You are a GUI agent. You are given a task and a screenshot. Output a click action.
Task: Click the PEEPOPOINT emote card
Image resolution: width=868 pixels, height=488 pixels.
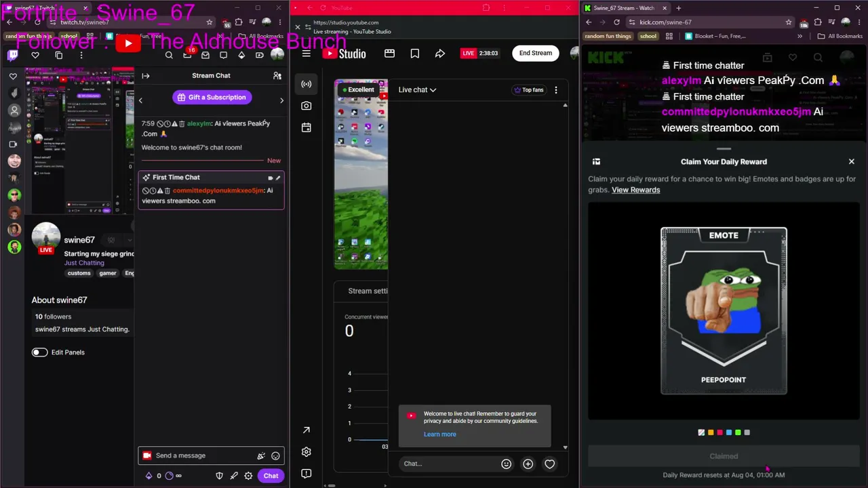pos(724,310)
